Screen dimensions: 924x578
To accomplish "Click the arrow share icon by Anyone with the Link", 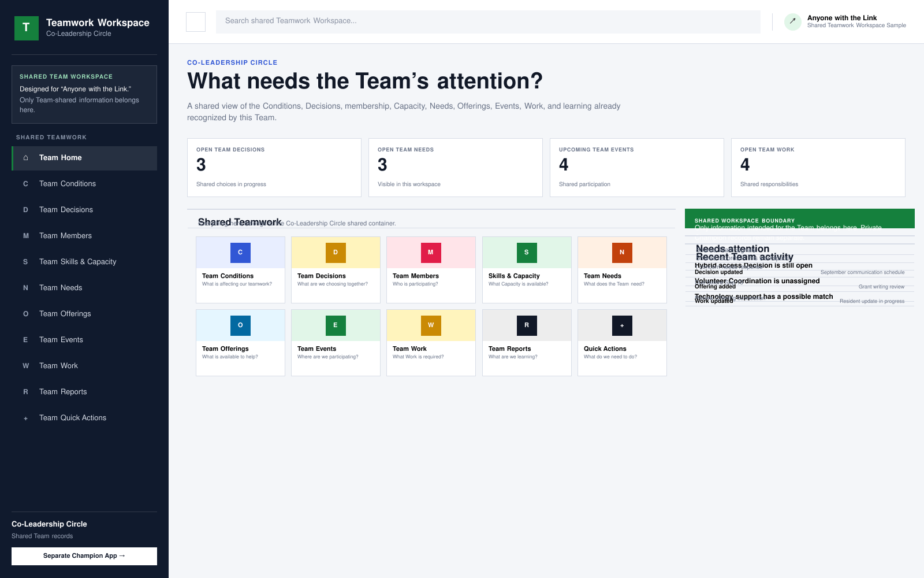I will [x=793, y=21].
